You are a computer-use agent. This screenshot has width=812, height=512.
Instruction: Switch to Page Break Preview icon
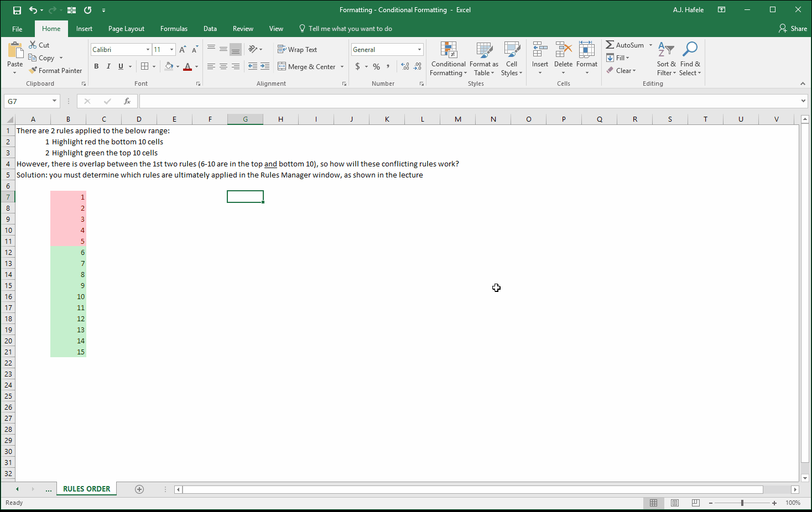695,503
